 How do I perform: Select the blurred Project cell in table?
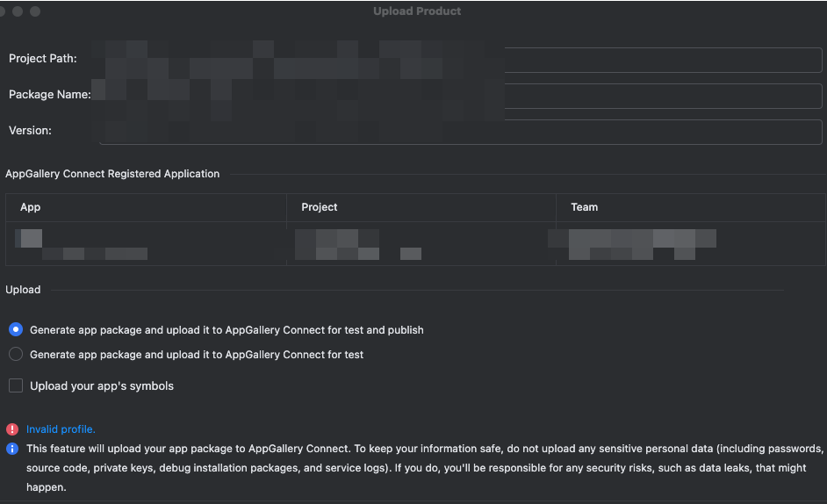[421, 244]
